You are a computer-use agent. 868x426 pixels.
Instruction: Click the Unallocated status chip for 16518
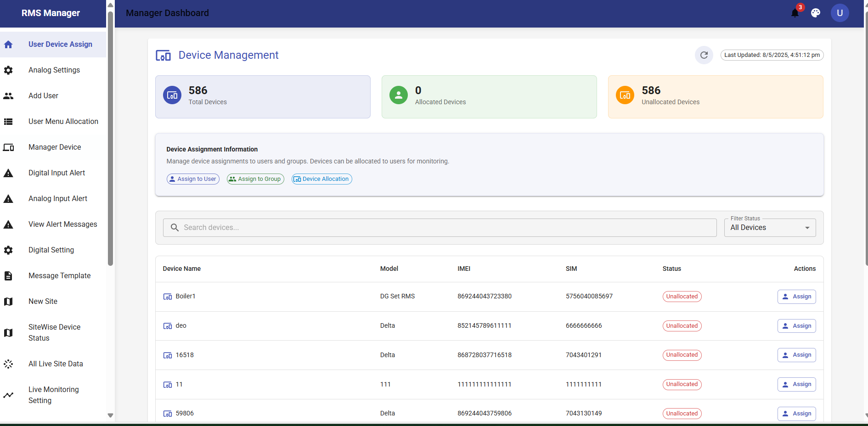tap(682, 355)
